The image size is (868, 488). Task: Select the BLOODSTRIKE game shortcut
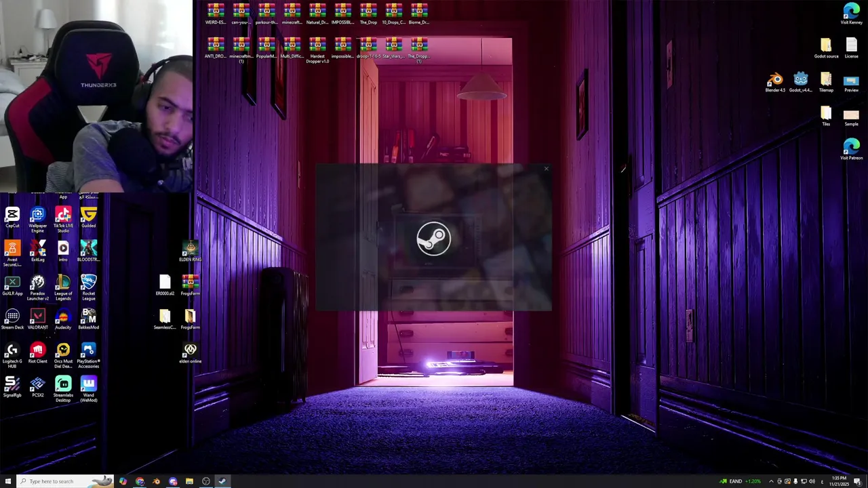tap(88, 252)
